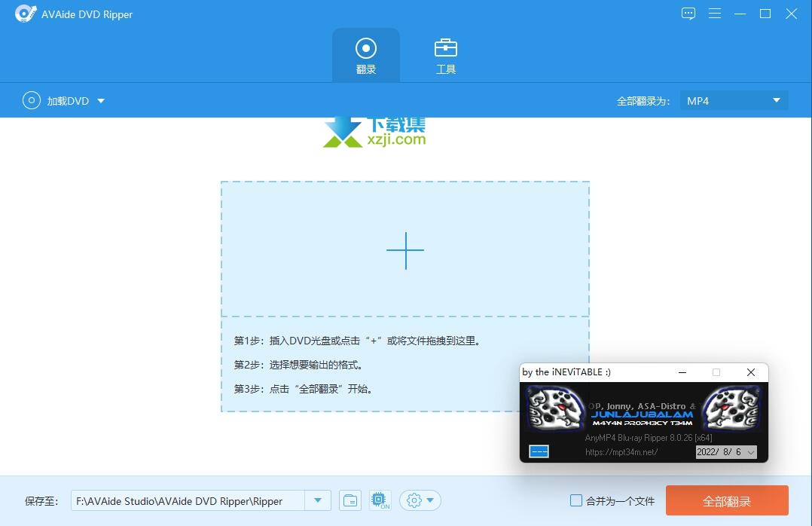
Task: Click the 全部翻录为 label
Action: (x=643, y=101)
